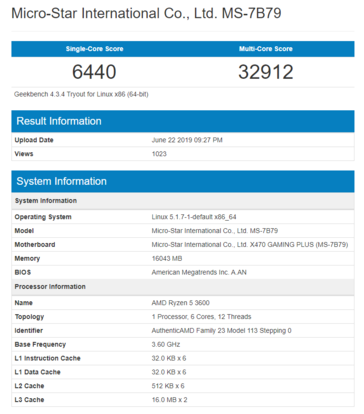The width and height of the screenshot is (364, 414).
Task: Click the gray 'System Information' subheader row
Action: tap(183, 201)
